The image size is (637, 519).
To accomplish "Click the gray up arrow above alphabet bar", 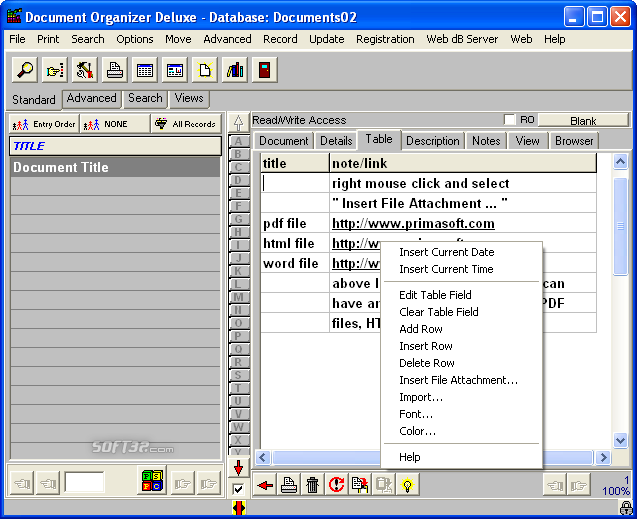I will pos(238,122).
